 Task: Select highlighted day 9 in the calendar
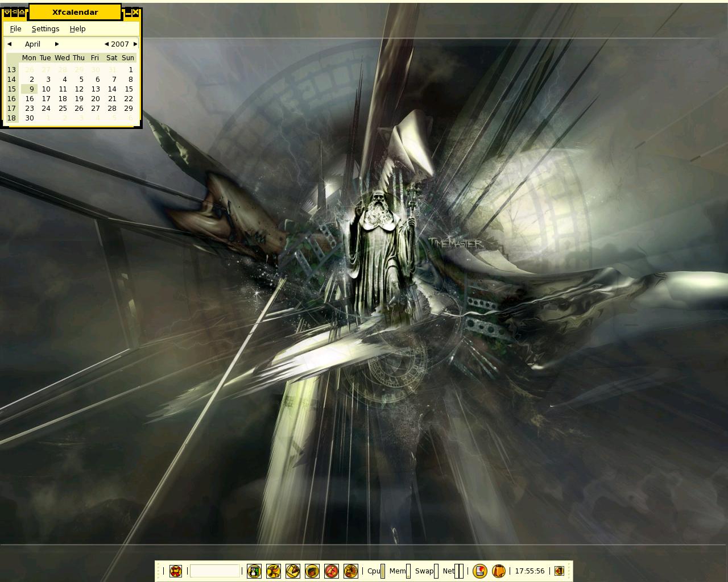pos(30,89)
